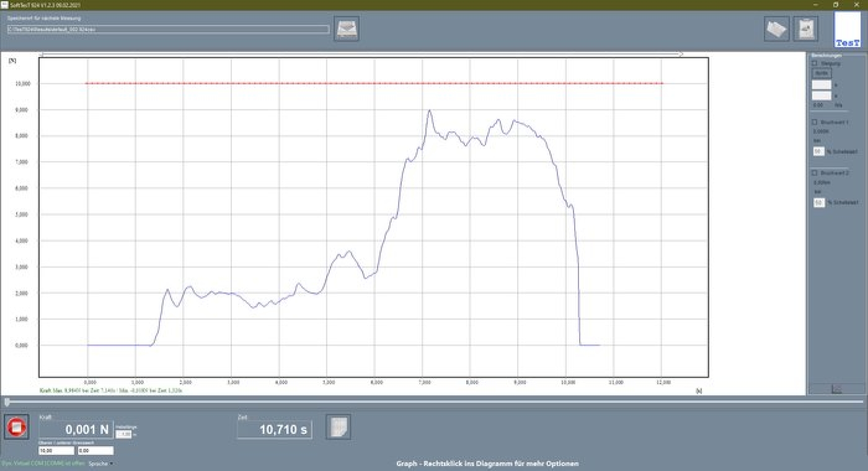Click the 0,001 N force display
868x471 pixels.
(x=76, y=429)
